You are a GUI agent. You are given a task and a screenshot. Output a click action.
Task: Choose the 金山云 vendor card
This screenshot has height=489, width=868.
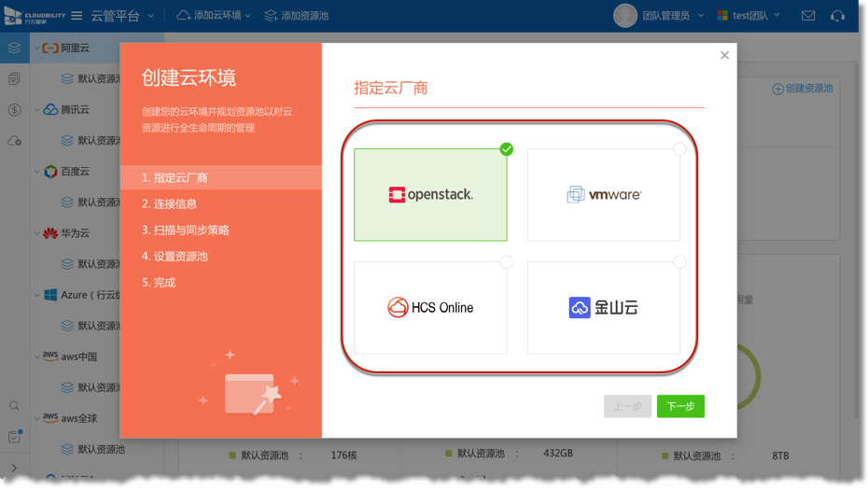(x=603, y=307)
